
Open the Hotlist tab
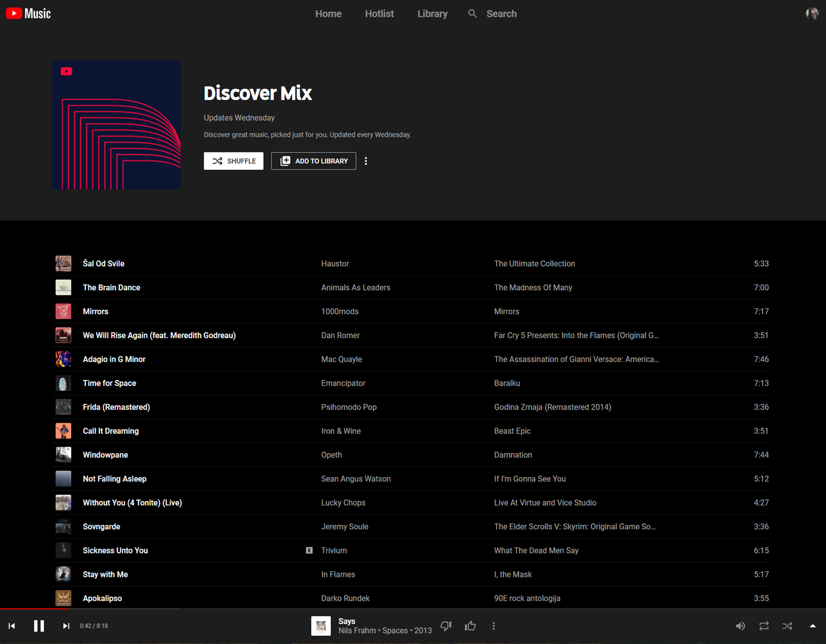tap(379, 14)
